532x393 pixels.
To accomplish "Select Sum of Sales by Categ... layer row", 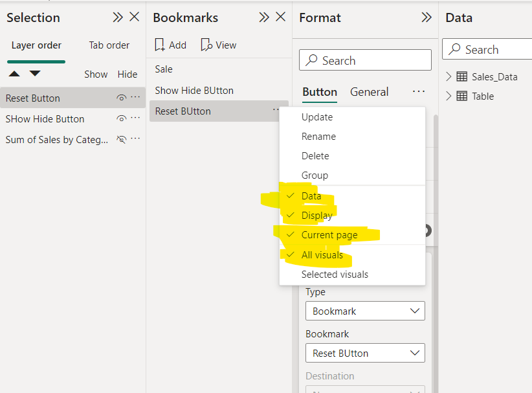I will point(72,139).
